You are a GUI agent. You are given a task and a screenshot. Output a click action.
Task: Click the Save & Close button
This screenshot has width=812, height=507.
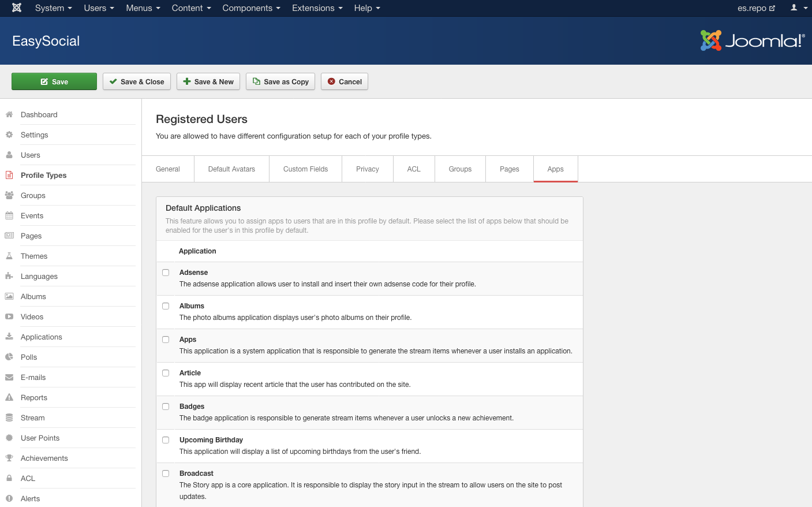pyautogui.click(x=137, y=81)
